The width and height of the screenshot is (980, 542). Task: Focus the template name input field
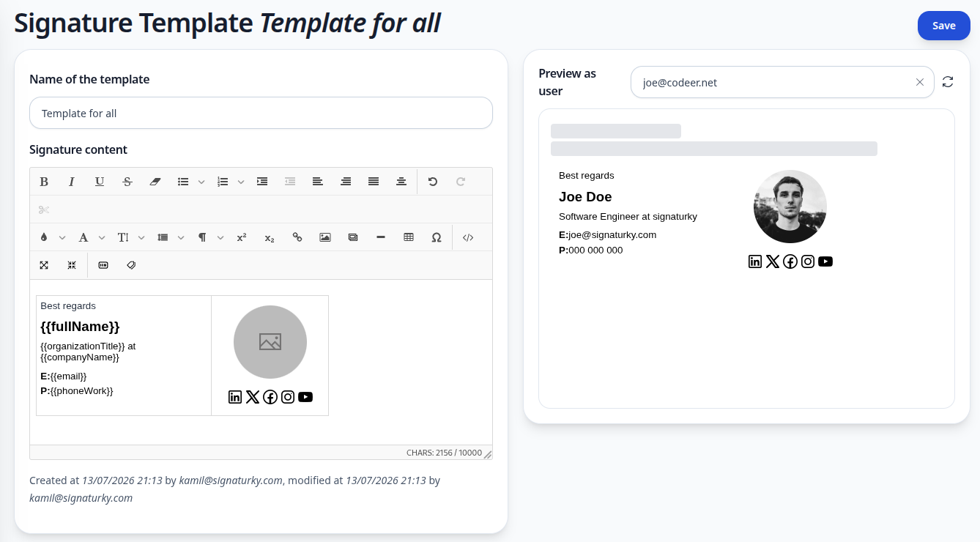pos(261,113)
